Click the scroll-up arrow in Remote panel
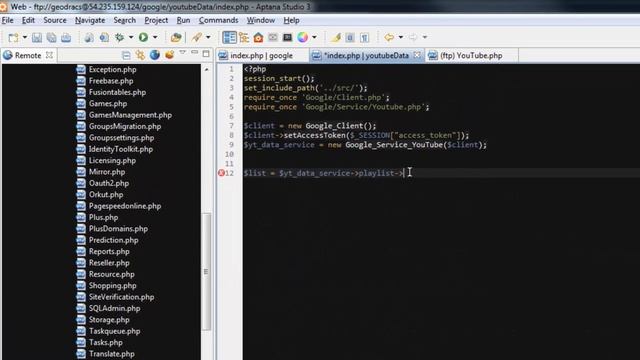This screenshot has height=360, width=640. tap(207, 69)
